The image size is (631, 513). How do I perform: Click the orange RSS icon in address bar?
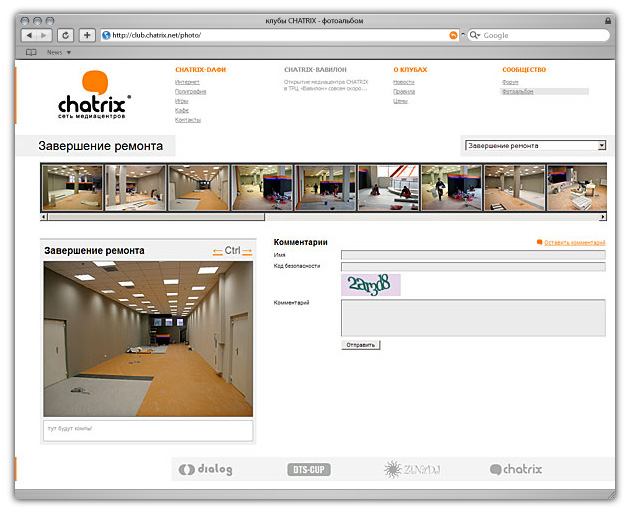(453, 35)
